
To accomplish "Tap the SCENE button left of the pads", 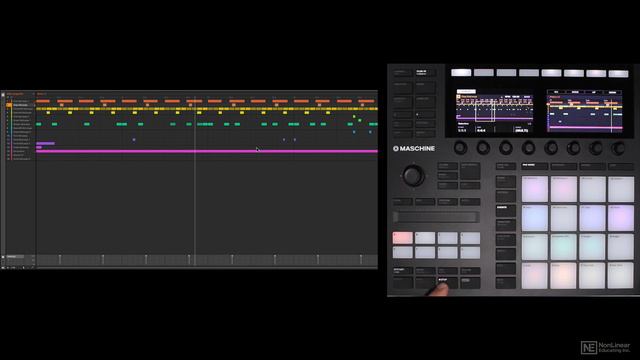I will (x=506, y=182).
